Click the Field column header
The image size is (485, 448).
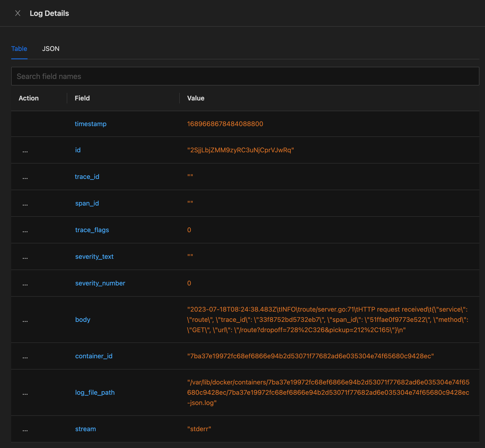[82, 98]
